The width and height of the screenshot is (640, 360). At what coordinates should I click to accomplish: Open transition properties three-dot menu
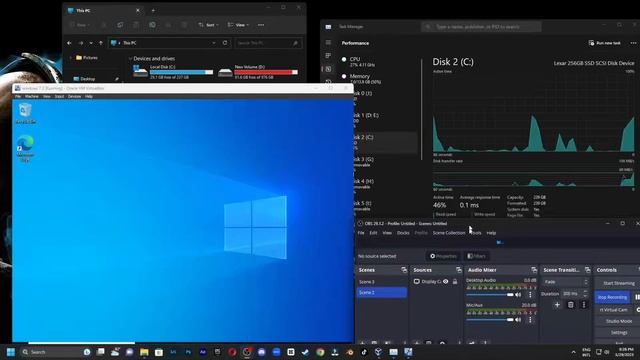pyautogui.click(x=584, y=305)
